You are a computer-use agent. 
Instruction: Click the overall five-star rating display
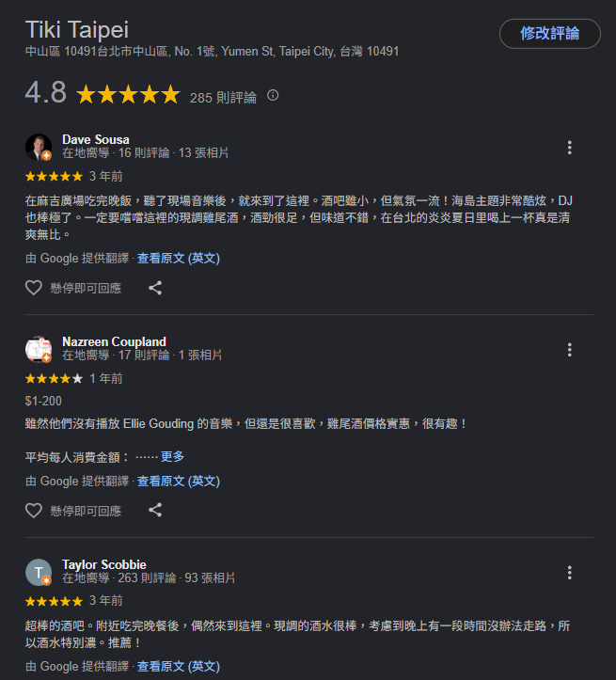pyautogui.click(x=128, y=95)
